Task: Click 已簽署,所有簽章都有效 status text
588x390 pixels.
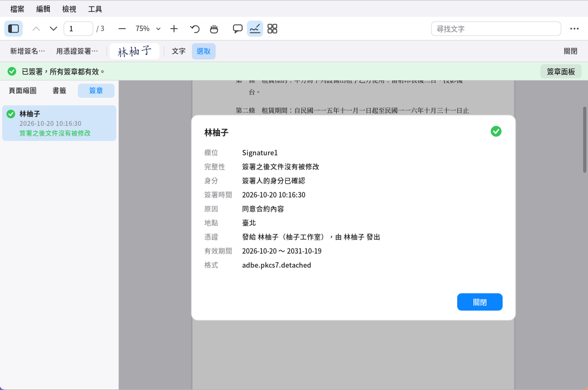Action: 63,71
